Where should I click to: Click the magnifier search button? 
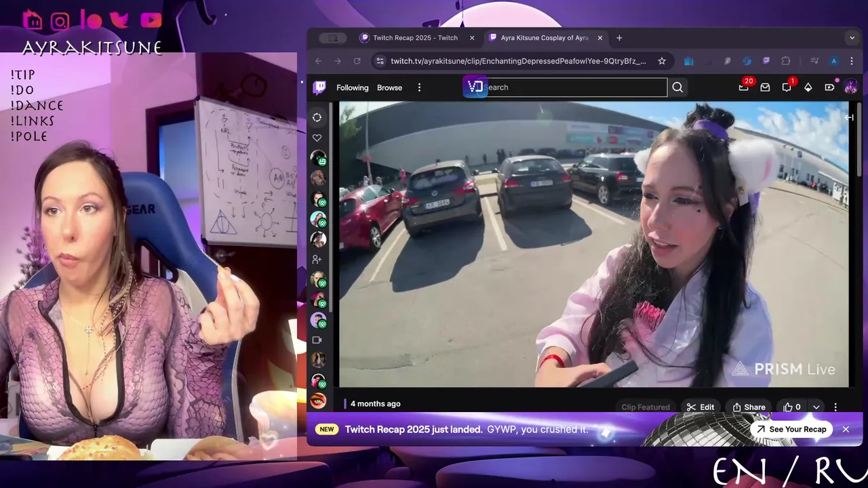pyautogui.click(x=677, y=87)
